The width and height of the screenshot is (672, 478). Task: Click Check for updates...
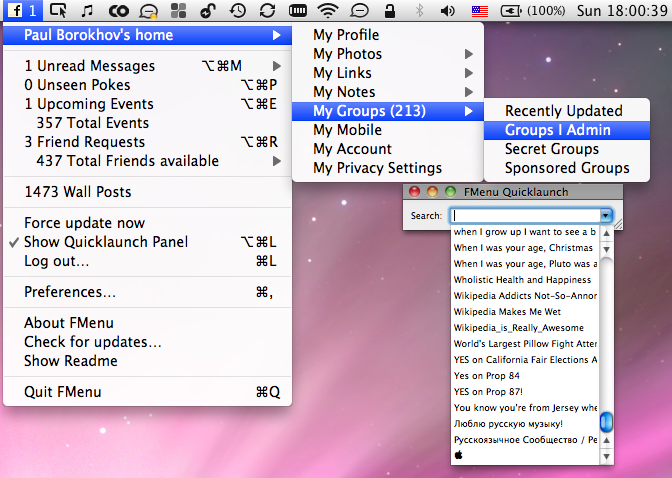pyautogui.click(x=147, y=342)
